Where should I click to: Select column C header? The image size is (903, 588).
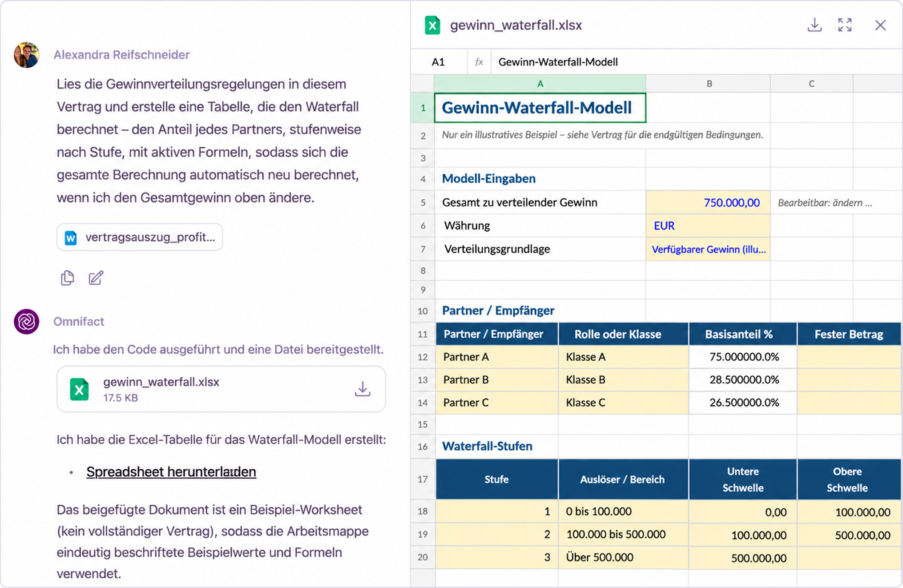[812, 84]
